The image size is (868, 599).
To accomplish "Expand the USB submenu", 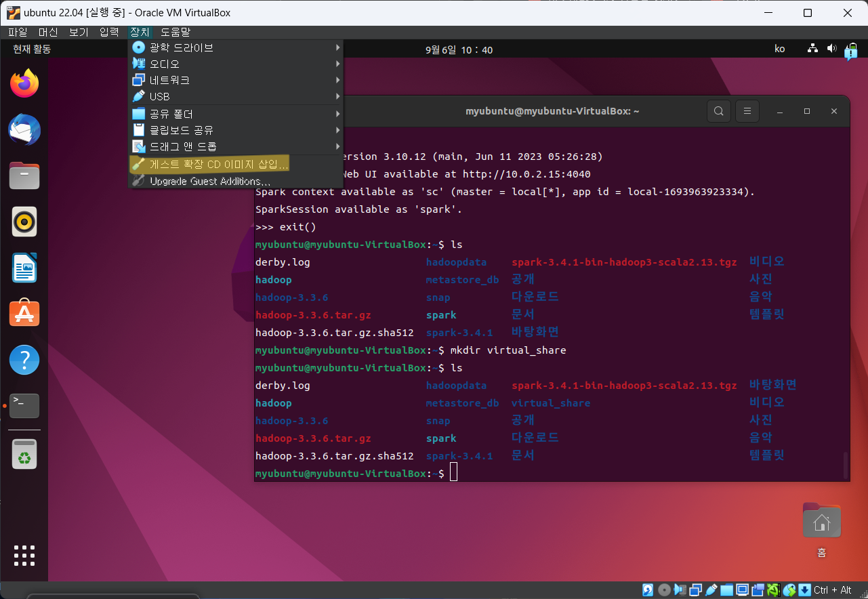I will pos(236,96).
